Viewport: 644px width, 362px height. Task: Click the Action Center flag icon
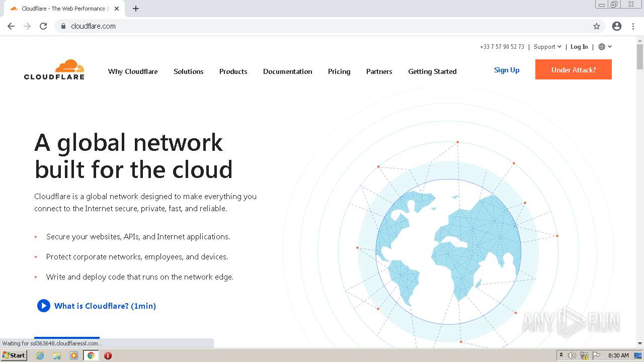click(596, 355)
